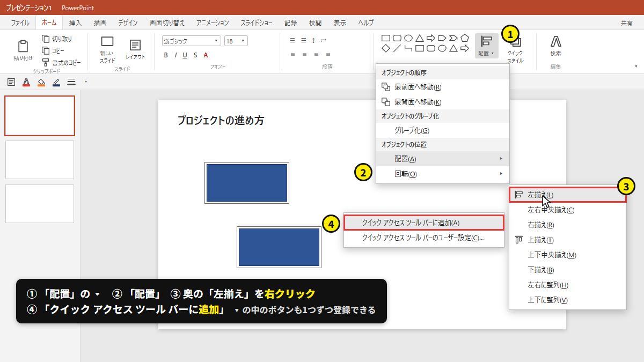Toggle Italic formatting
The image size is (644, 362).
pyautogui.click(x=175, y=55)
